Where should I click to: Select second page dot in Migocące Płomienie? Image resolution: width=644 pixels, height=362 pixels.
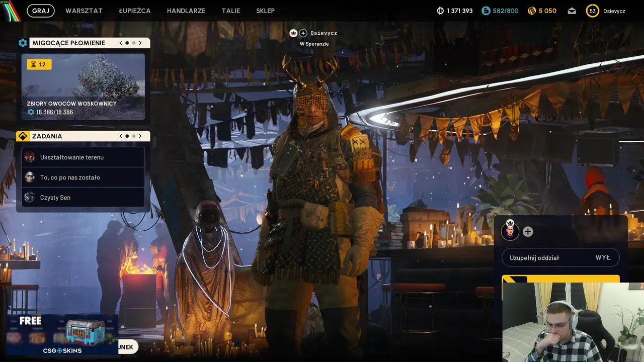pos(134,43)
